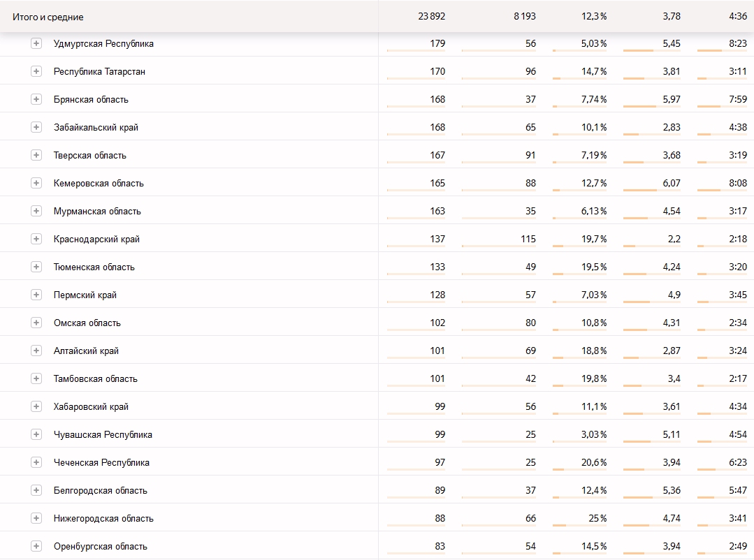The width and height of the screenshot is (754, 560).
Task: Click the Чеченская Республика label
Action: (101, 462)
